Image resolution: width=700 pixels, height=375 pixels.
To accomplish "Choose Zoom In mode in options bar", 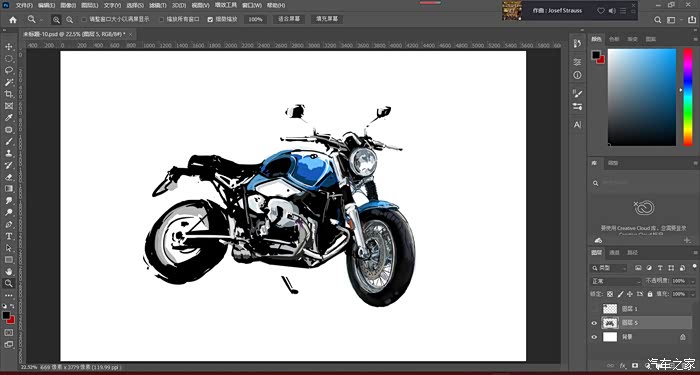I will coord(56,20).
